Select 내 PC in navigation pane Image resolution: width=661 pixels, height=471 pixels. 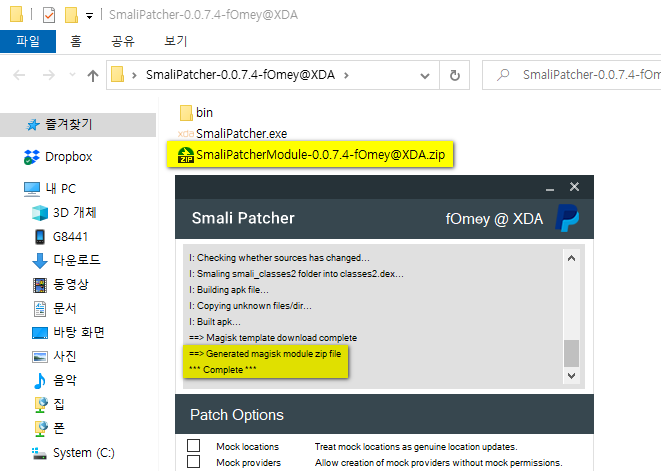[x=50, y=188]
